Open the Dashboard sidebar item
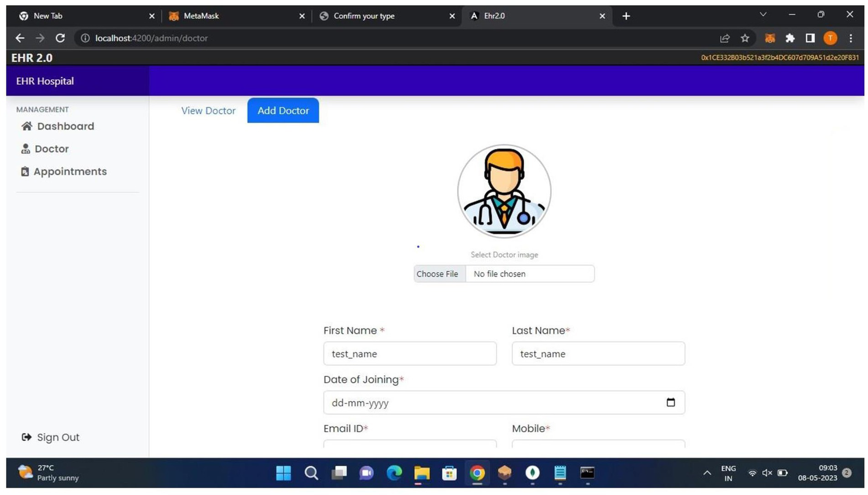The height and width of the screenshot is (495, 868). (65, 126)
